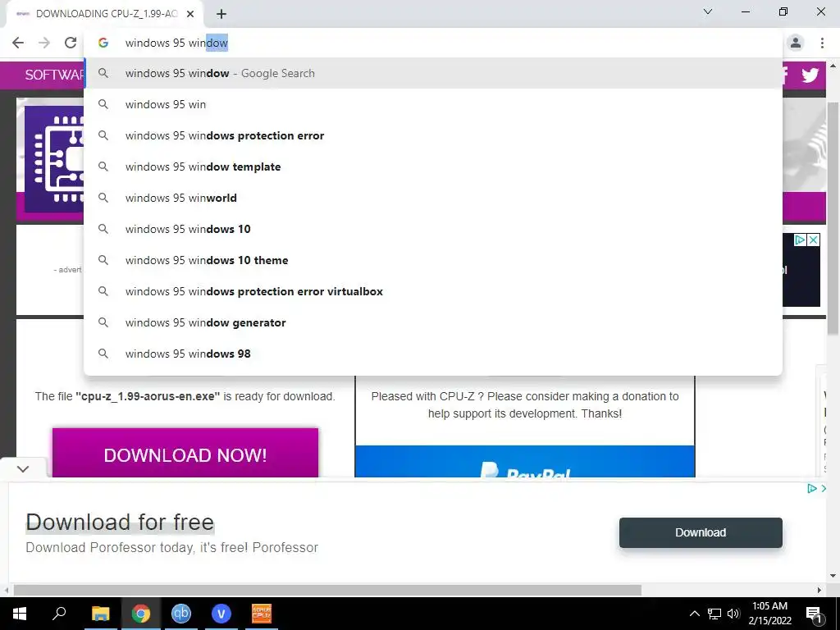
Task: Switch to Chrome in the taskbar
Action: [x=141, y=614]
